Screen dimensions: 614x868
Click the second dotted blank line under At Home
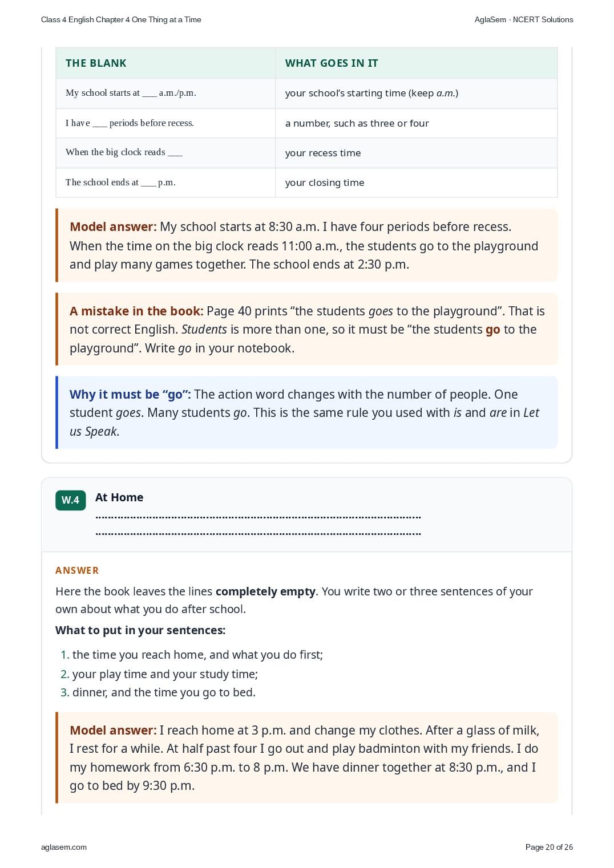pyautogui.click(x=258, y=534)
